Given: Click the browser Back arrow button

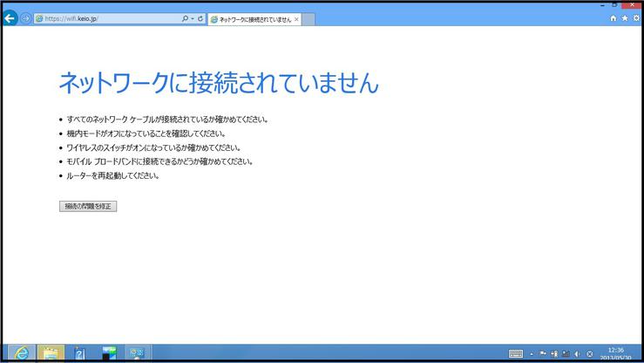Looking at the screenshot, I should pos(10,18).
